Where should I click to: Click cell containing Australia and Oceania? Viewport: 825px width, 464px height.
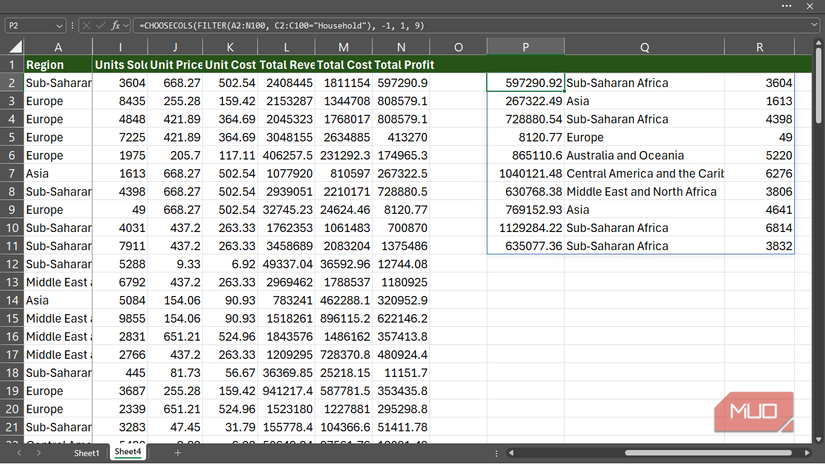click(644, 155)
